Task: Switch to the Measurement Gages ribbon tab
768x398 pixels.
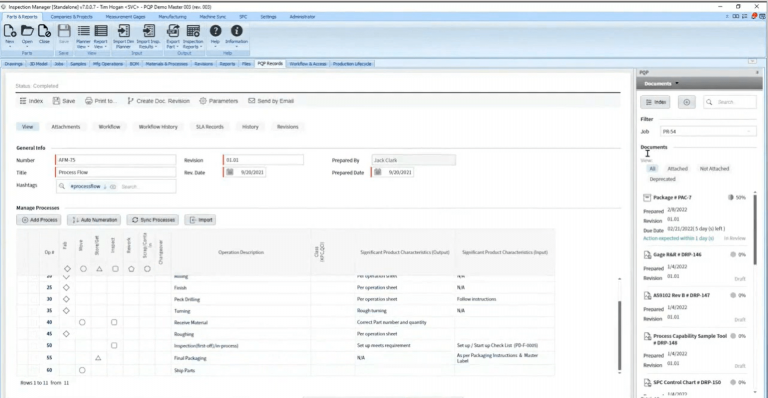Action: (125, 17)
